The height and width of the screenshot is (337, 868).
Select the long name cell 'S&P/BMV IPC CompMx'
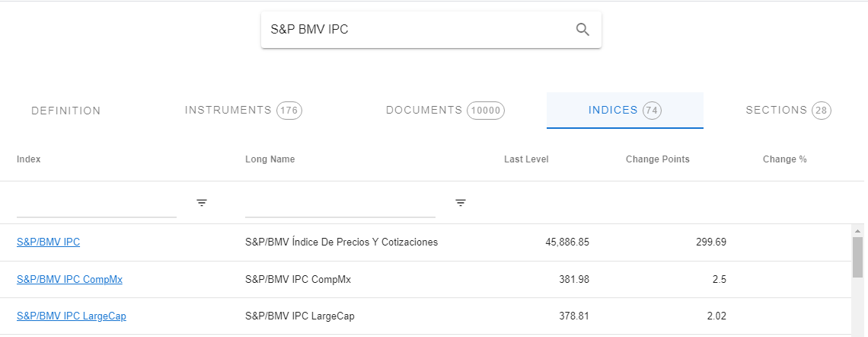298,279
